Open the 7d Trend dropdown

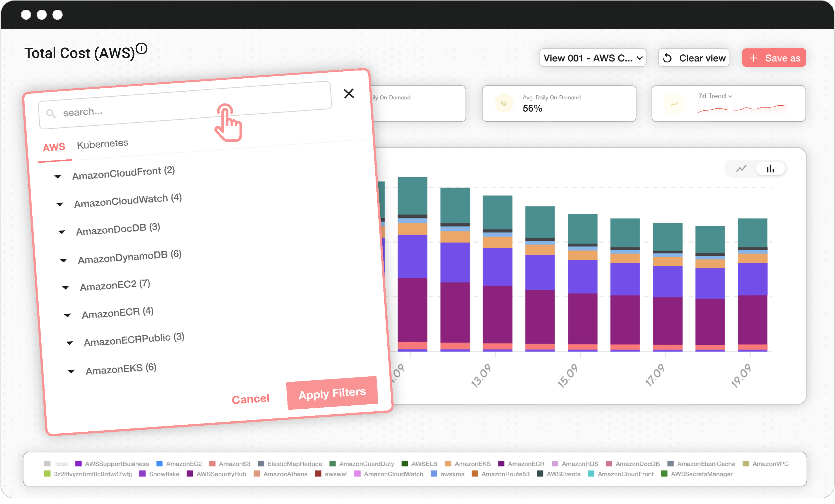click(x=715, y=96)
